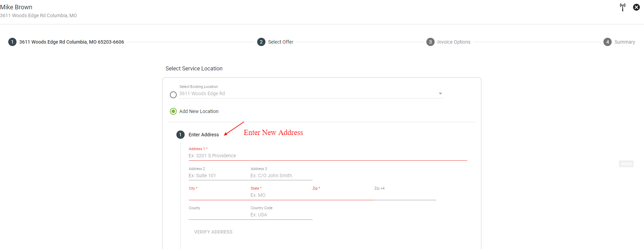Viewport: 644px width, 249px height.
Task: Click the VERIFY ADDRESS button
Action: coord(213,232)
